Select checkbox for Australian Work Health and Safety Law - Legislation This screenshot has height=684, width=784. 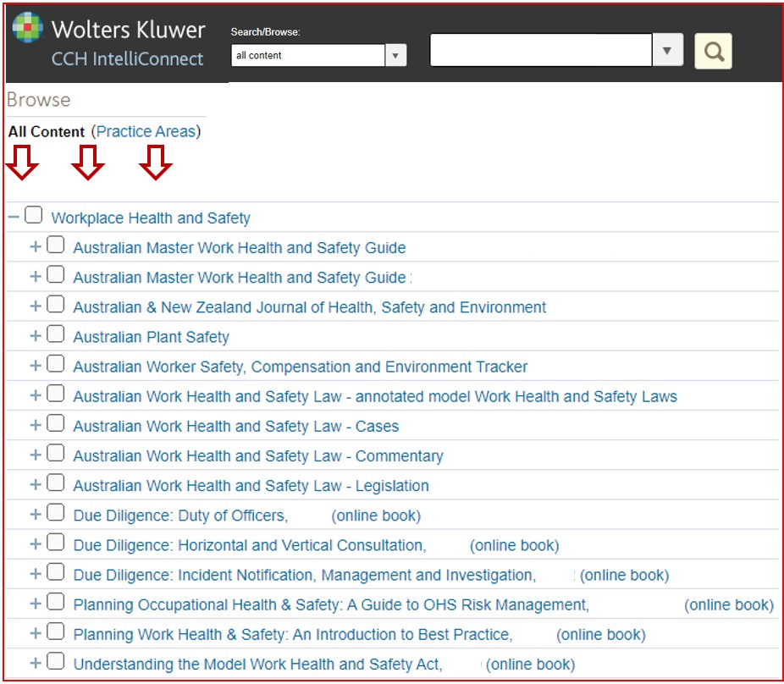point(55,484)
